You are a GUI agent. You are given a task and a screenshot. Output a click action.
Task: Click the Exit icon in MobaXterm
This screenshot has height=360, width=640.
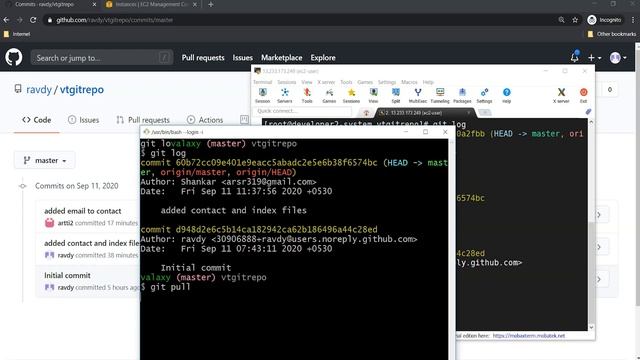tap(584, 96)
